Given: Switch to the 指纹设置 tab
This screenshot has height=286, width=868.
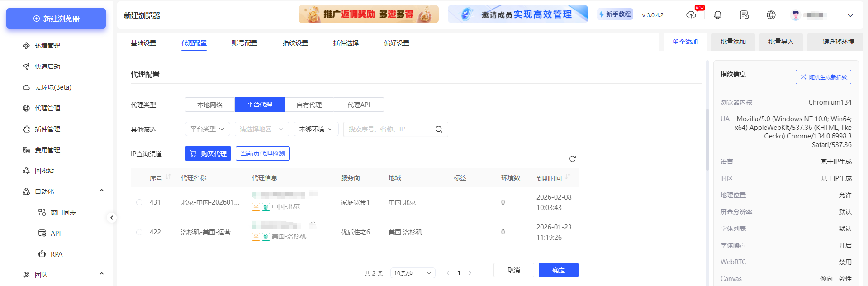Looking at the screenshot, I should pyautogui.click(x=295, y=43).
